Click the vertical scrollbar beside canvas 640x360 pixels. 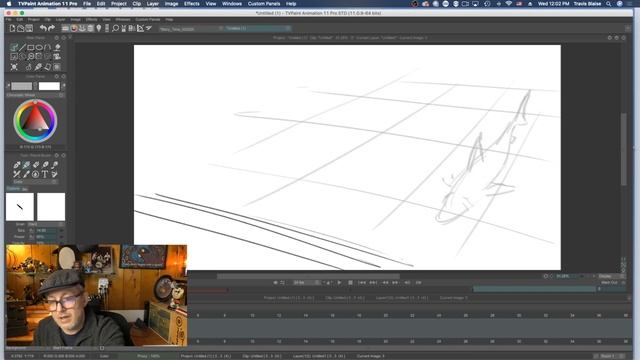coord(623,149)
